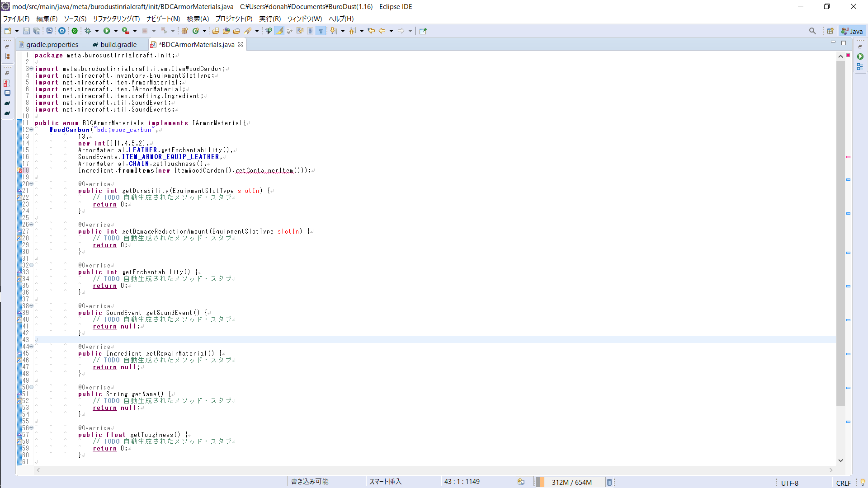868x488 pixels.
Task: Click the Open Perspective icon
Action: pos(830,31)
